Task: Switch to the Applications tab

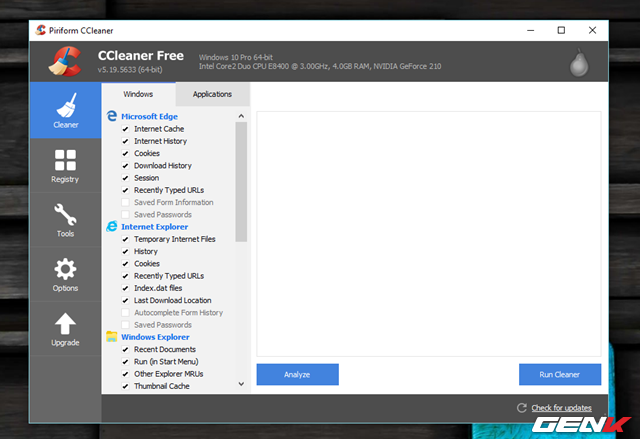Action: pos(212,94)
